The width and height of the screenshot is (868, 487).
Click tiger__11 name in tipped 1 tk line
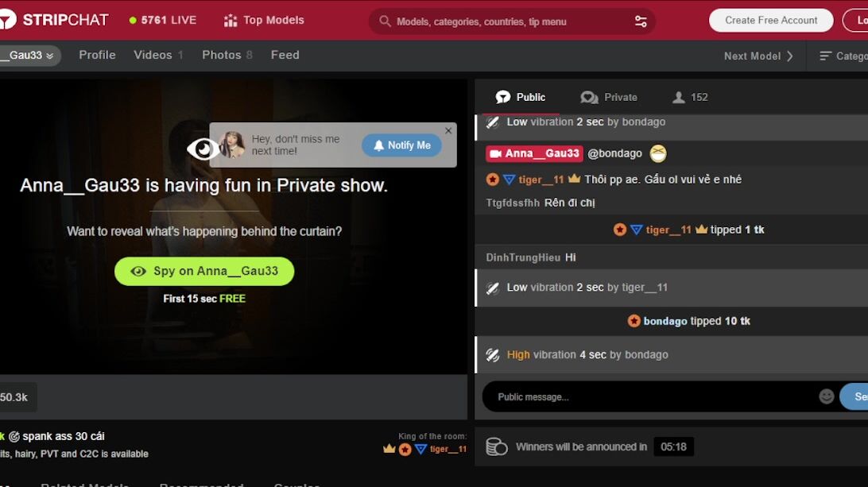[x=668, y=230]
